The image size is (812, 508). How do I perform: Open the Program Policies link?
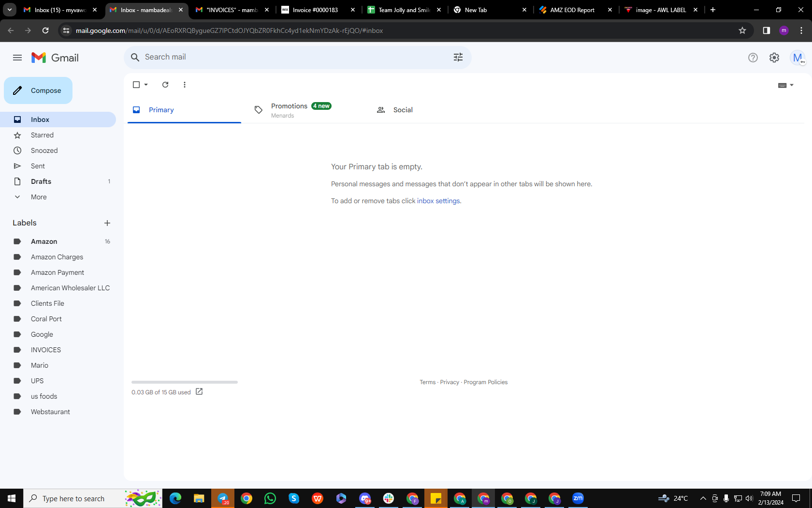pos(486,382)
